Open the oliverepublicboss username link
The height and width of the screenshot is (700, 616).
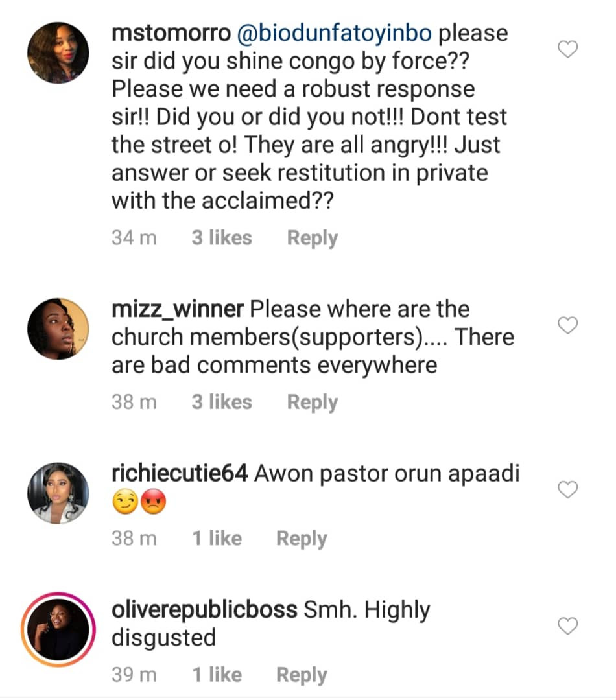click(x=204, y=610)
